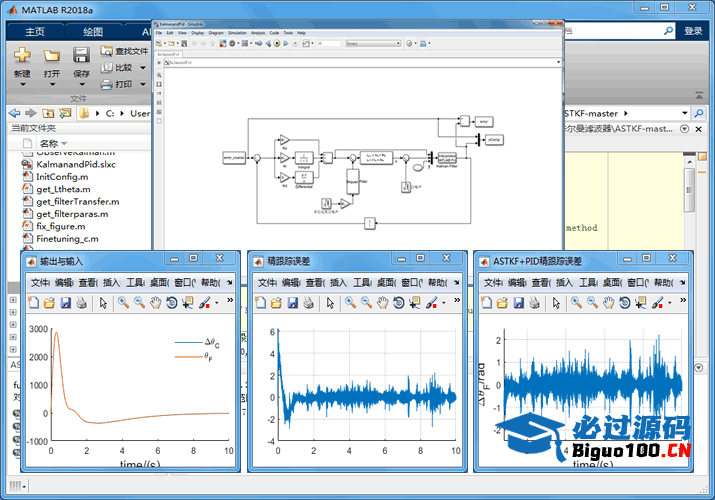Toggle Brush tool in 精跟踪误差 window

[x=431, y=303]
